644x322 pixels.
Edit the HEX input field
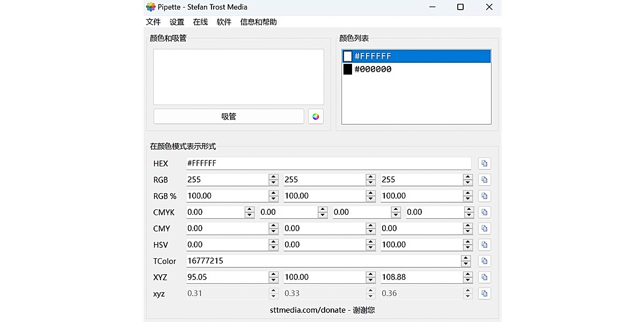328,163
